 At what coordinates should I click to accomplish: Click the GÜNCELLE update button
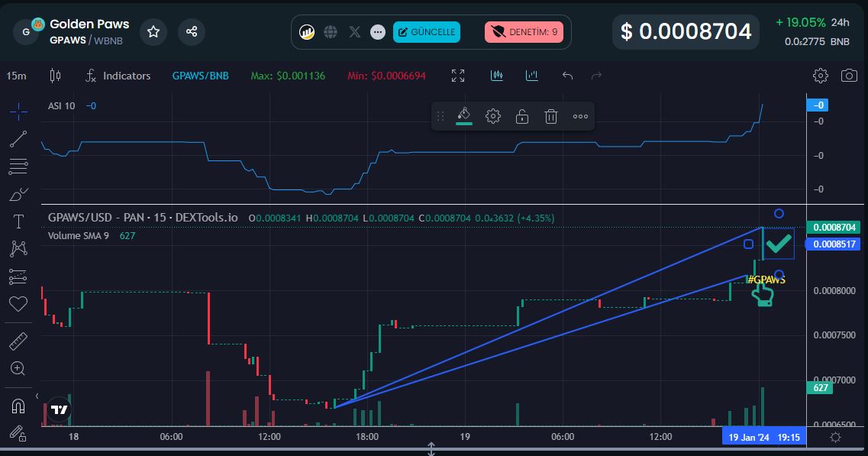pyautogui.click(x=427, y=32)
